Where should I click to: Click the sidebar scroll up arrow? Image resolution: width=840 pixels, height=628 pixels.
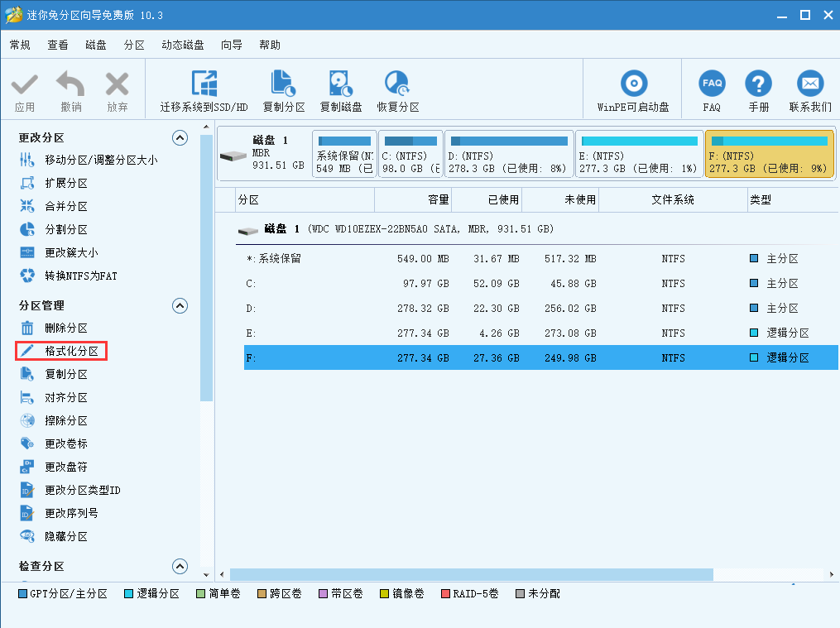(x=206, y=127)
